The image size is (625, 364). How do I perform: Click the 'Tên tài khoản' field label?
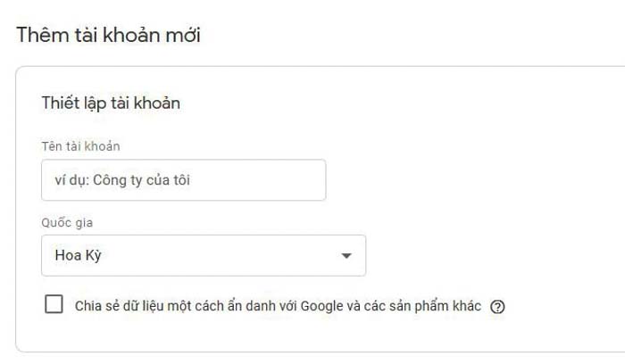pos(80,146)
